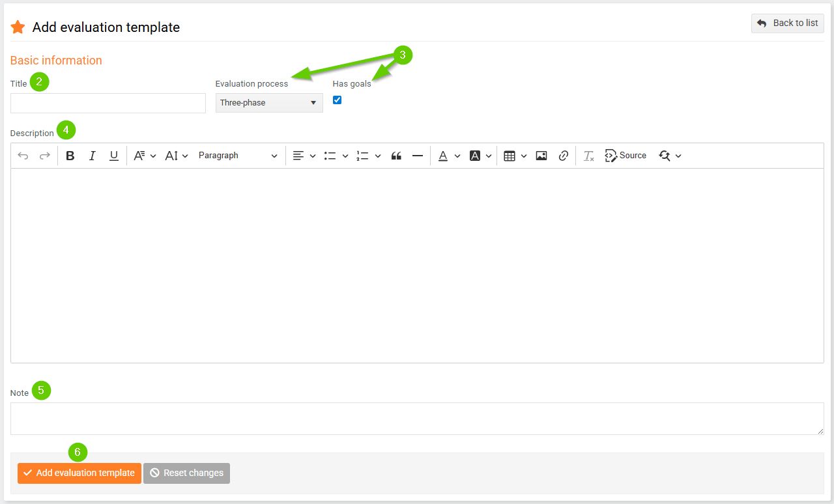Open the text alignment dropdown
This screenshot has width=834, height=504.
(304, 156)
